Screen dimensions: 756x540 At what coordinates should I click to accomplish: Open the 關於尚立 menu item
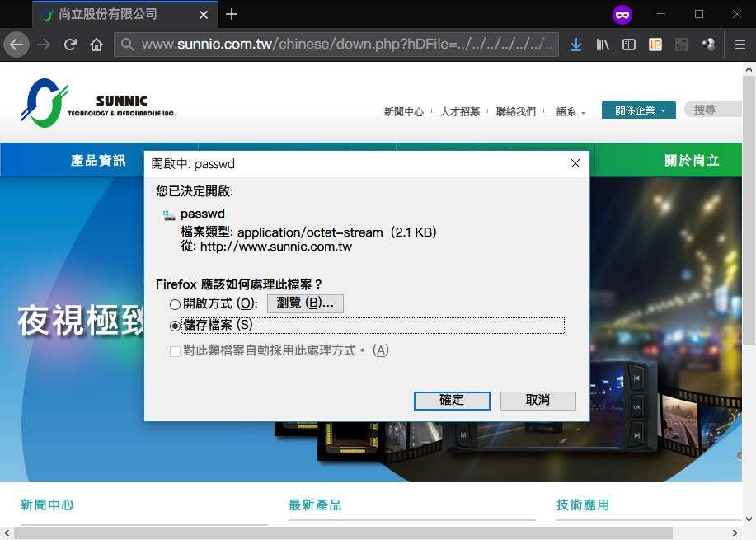pyautogui.click(x=692, y=160)
